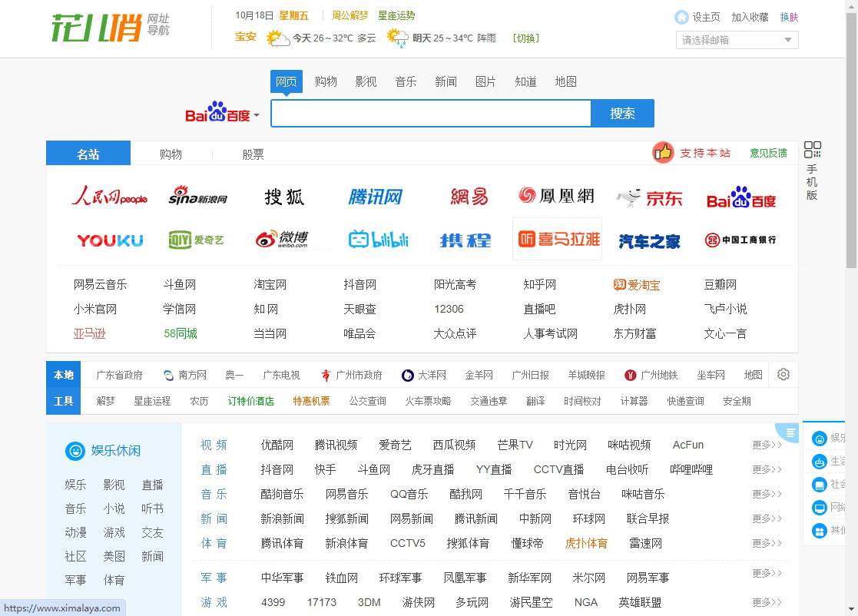This screenshot has height=616, width=858.
Task: Open JD.com (京东) shopping site
Action: (649, 197)
